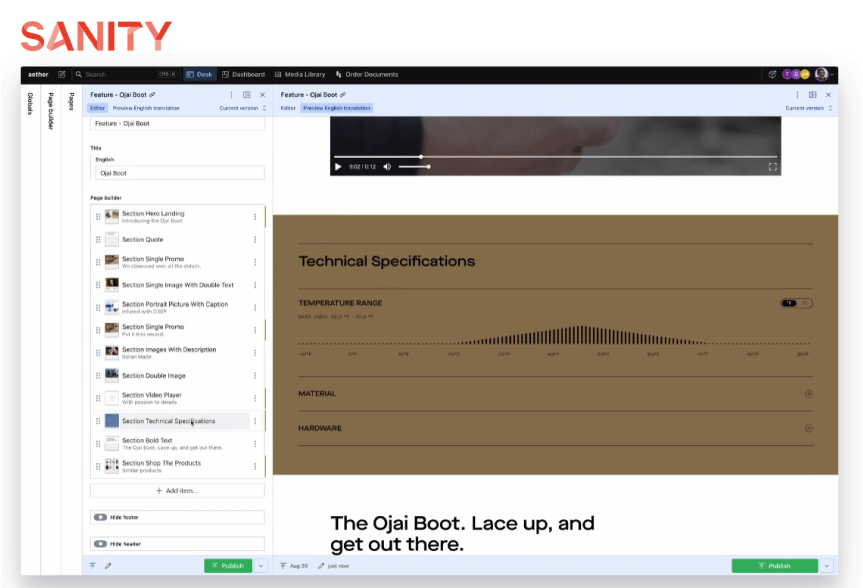Toggle the Hide footer switch
This screenshot has width=863, height=588.
pyautogui.click(x=100, y=518)
